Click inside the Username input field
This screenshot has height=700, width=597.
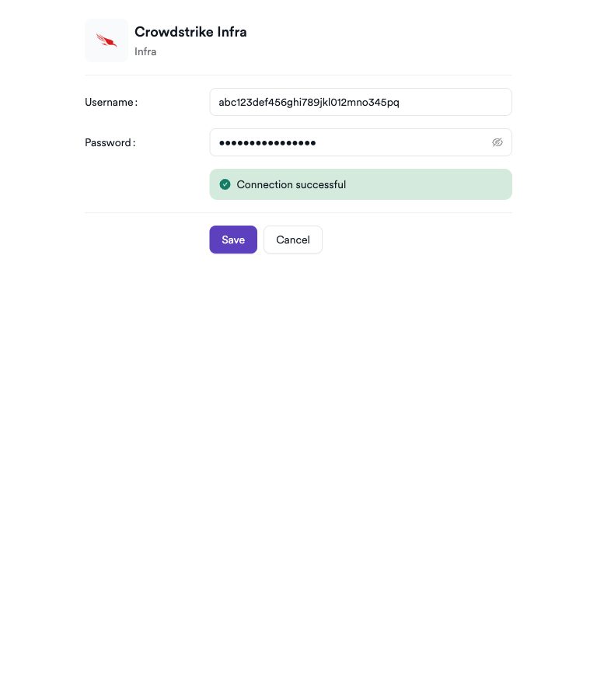tap(361, 102)
